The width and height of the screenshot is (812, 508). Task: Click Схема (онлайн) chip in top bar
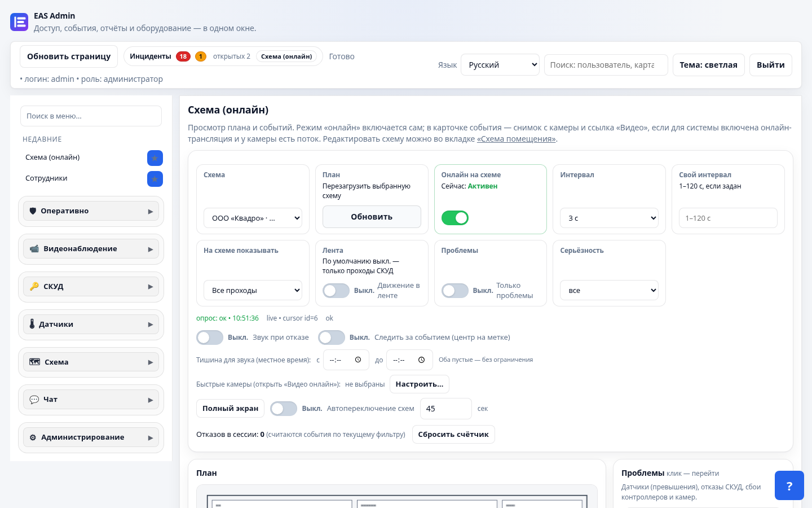(x=286, y=56)
